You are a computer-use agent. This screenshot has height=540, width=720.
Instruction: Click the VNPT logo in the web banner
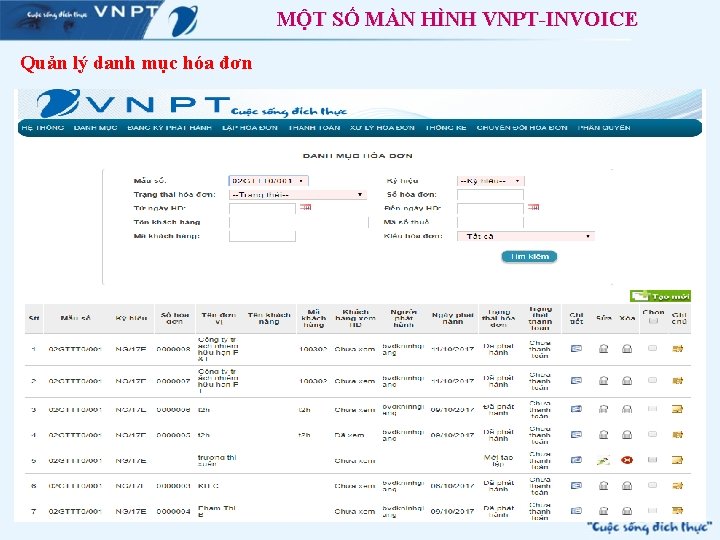[133, 103]
